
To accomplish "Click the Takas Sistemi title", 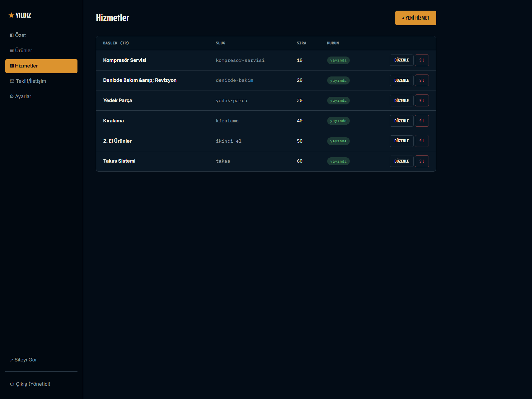I will pyautogui.click(x=119, y=161).
